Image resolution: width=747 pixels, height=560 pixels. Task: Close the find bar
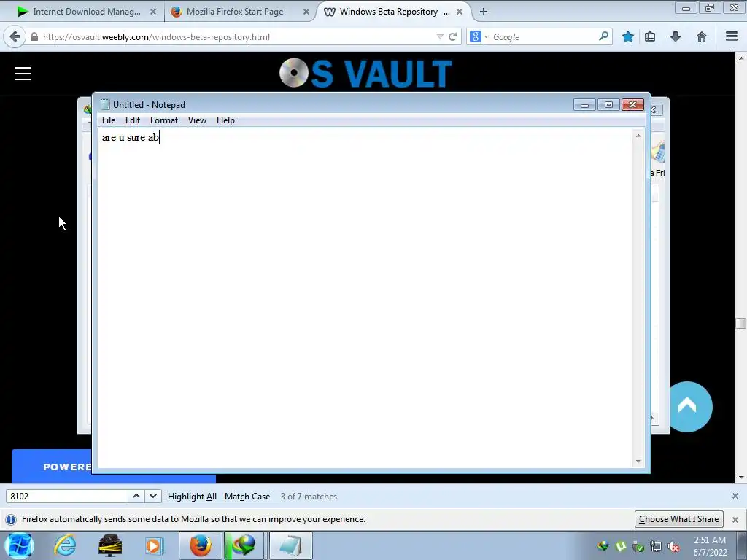point(735,496)
